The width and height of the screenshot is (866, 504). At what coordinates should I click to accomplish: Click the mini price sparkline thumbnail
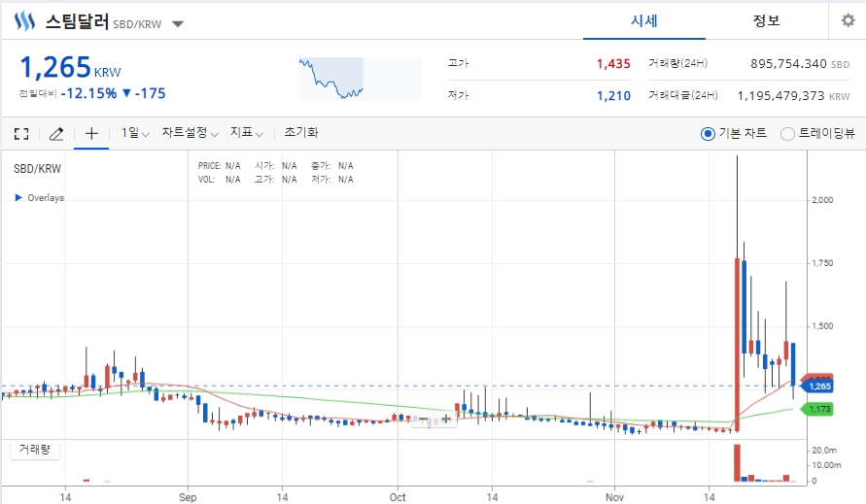pyautogui.click(x=360, y=79)
